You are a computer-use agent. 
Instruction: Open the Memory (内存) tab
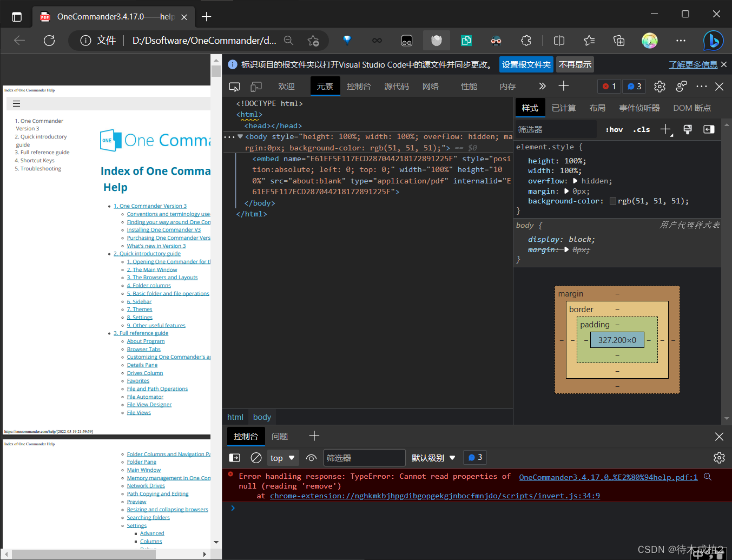click(x=507, y=87)
